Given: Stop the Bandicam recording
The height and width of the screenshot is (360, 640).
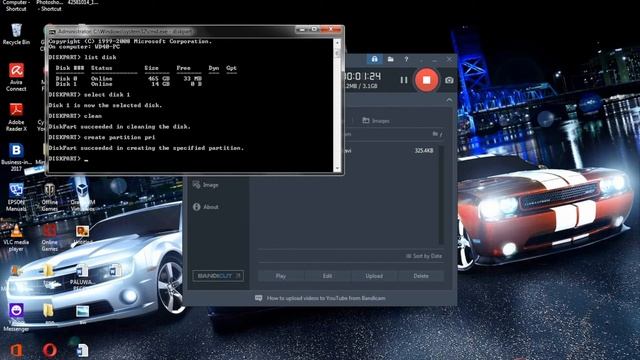Looking at the screenshot, I should point(427,80).
